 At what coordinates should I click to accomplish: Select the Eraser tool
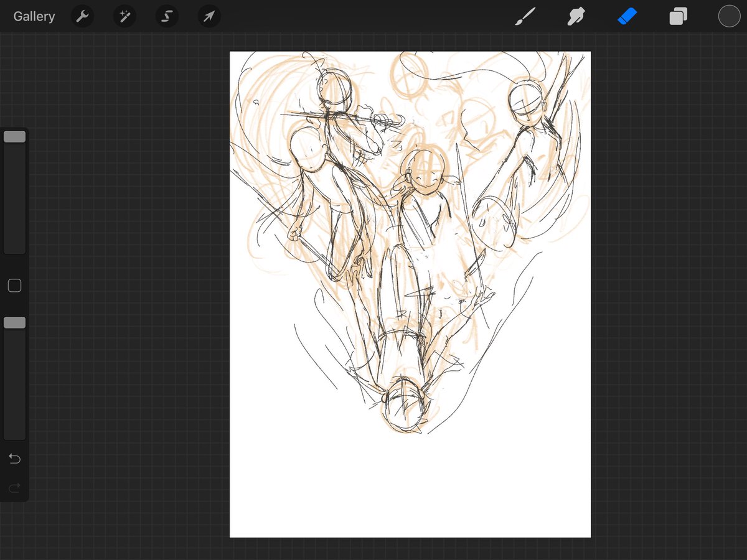point(627,16)
